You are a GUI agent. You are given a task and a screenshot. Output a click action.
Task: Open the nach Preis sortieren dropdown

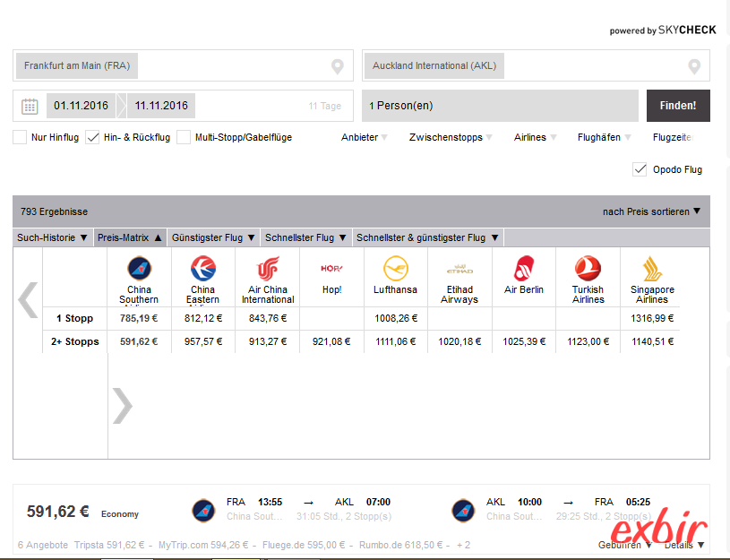pos(651,211)
